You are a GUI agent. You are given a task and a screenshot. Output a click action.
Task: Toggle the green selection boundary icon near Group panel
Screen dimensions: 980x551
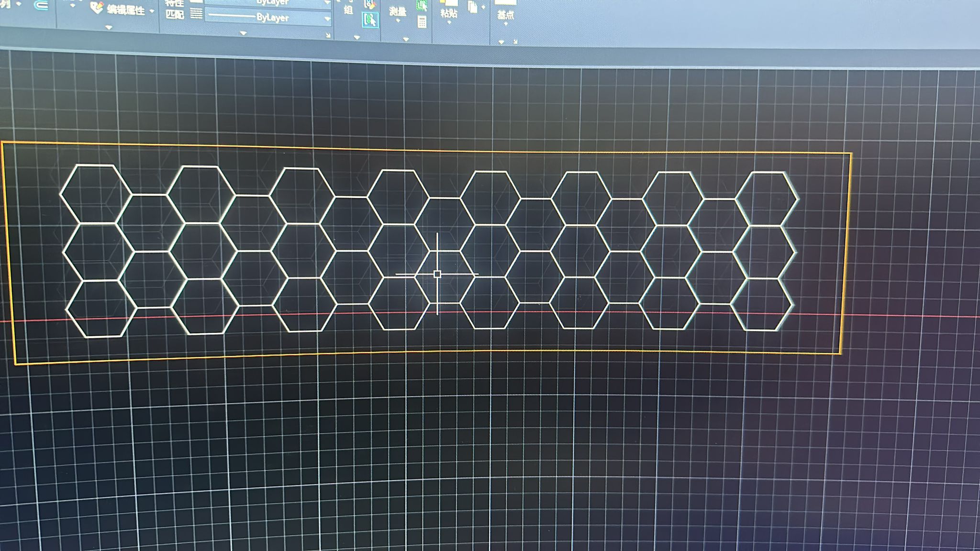tap(422, 6)
